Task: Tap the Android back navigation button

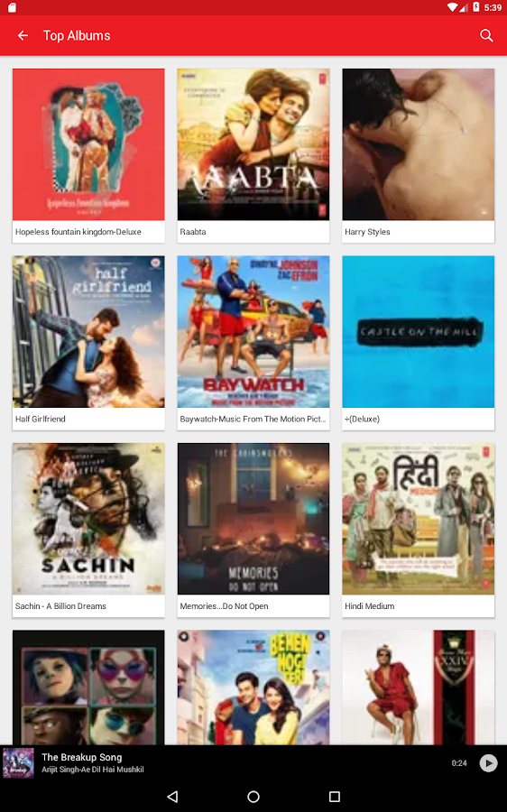Action: tap(172, 797)
